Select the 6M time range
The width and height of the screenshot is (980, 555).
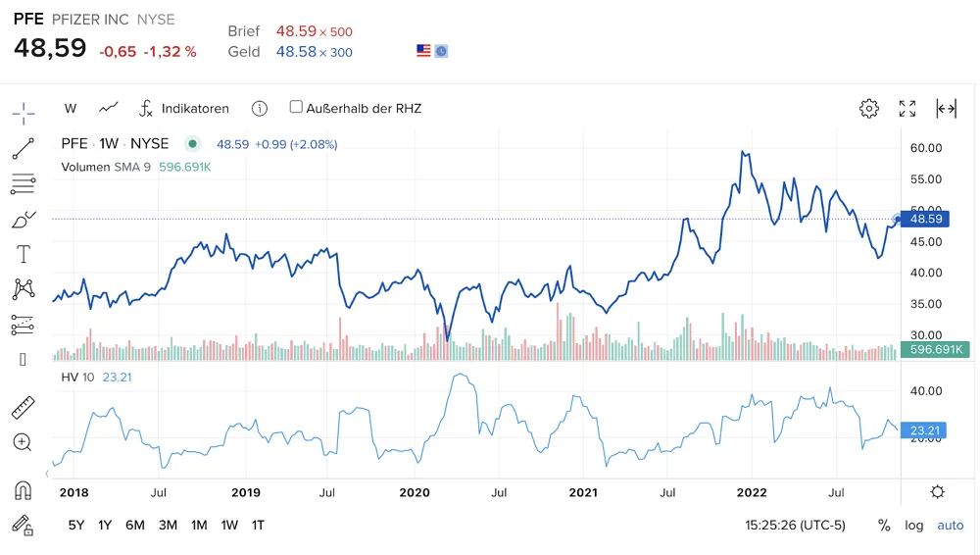point(135,525)
